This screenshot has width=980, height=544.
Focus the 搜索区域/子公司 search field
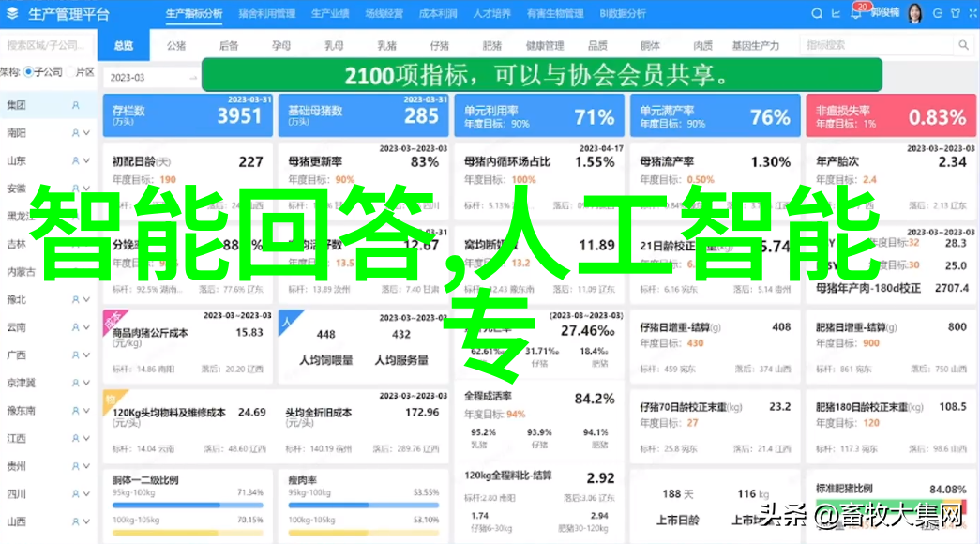click(x=46, y=46)
